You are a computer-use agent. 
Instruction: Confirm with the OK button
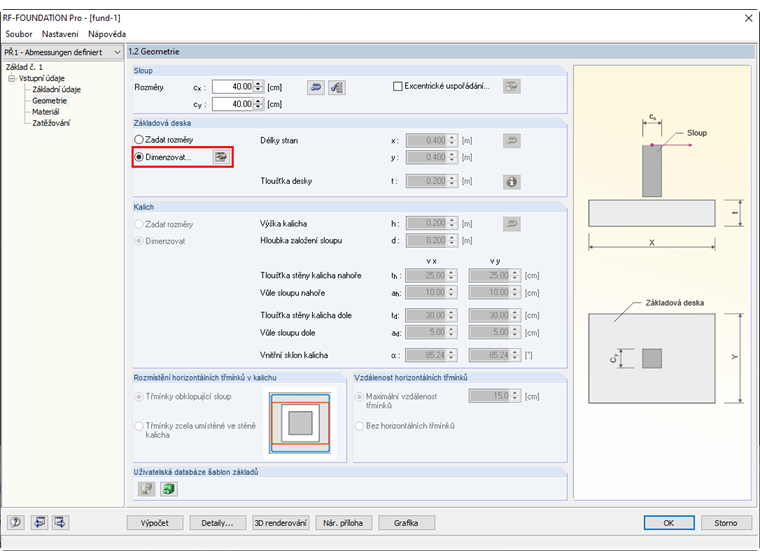click(x=669, y=523)
